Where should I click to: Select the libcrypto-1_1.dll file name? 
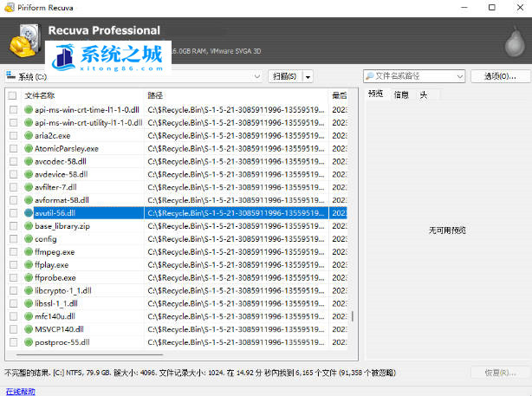(x=62, y=290)
